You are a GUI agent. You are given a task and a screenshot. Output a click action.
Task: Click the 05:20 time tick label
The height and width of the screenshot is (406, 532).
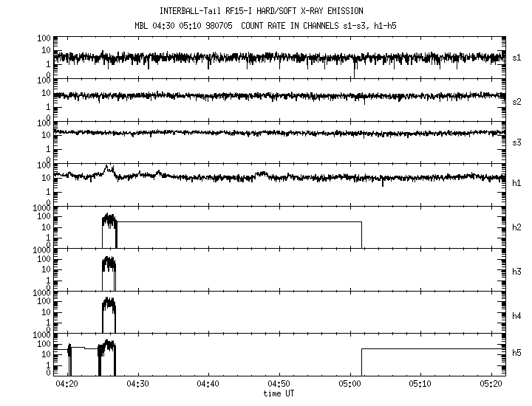(x=490, y=385)
